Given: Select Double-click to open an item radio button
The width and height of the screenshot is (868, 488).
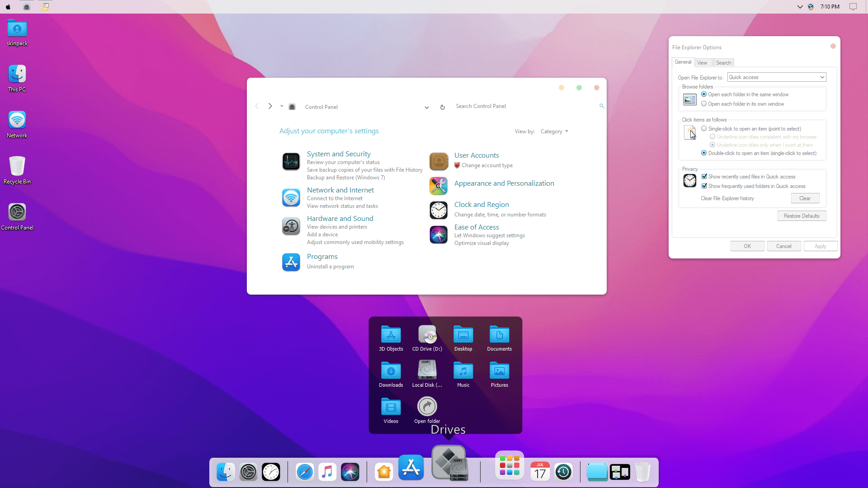Looking at the screenshot, I should pyautogui.click(x=704, y=153).
